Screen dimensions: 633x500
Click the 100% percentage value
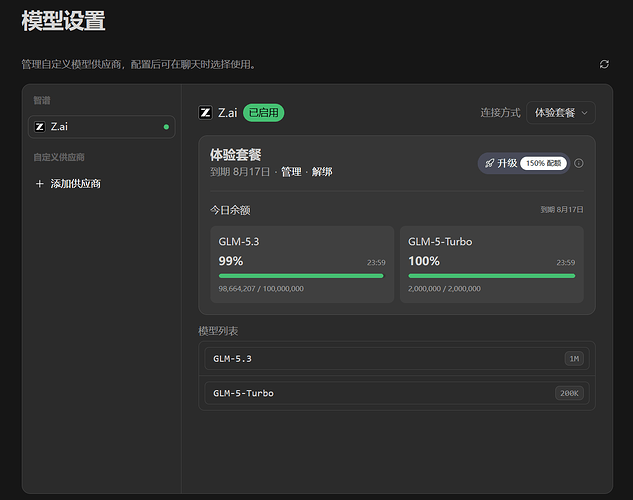(424, 261)
